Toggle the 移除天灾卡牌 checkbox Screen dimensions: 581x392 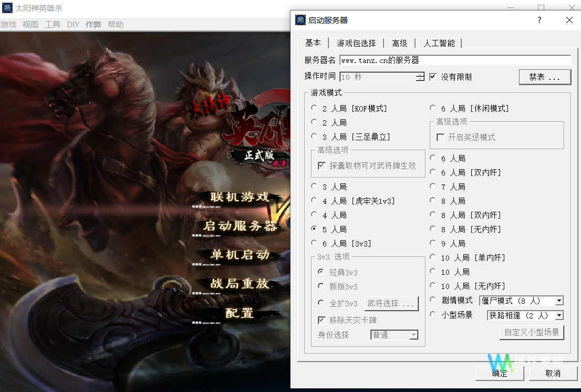(321, 320)
